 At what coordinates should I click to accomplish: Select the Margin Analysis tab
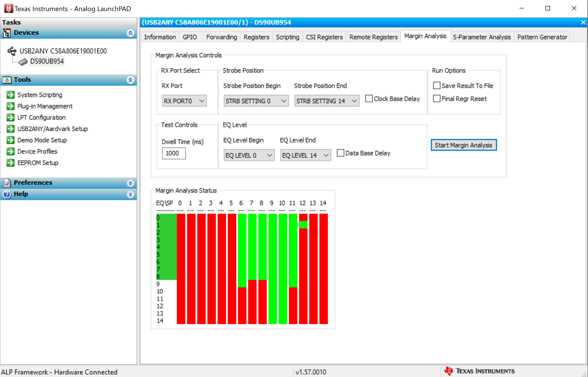click(x=425, y=36)
